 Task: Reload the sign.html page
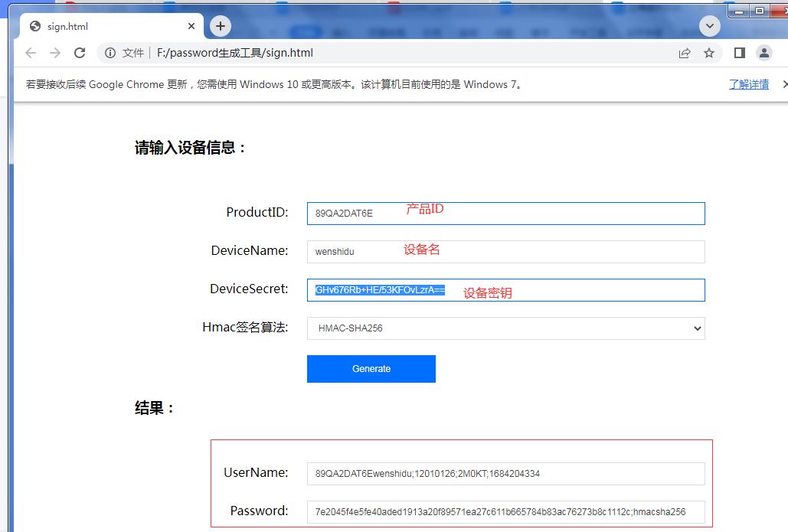click(x=80, y=53)
